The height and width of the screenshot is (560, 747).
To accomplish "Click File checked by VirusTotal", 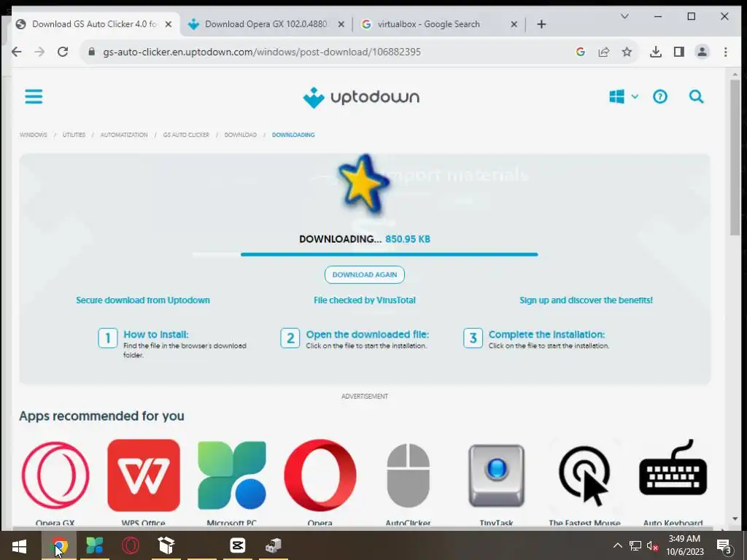I will (x=365, y=300).
